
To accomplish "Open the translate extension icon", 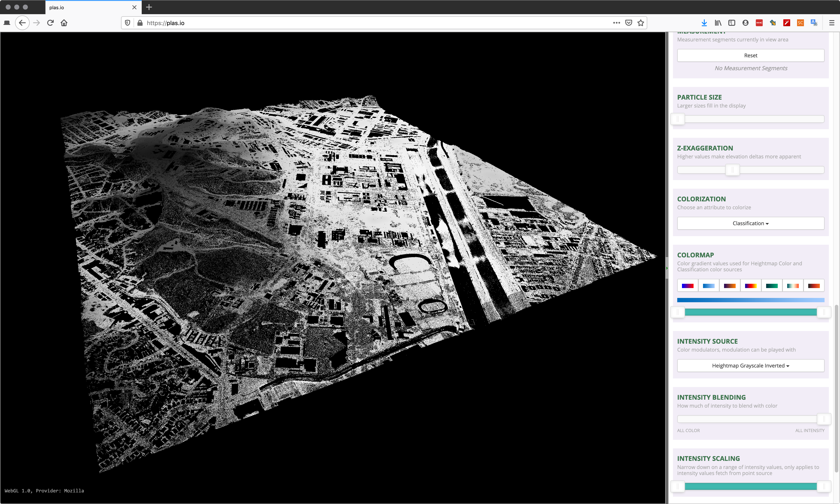I will pos(814,23).
